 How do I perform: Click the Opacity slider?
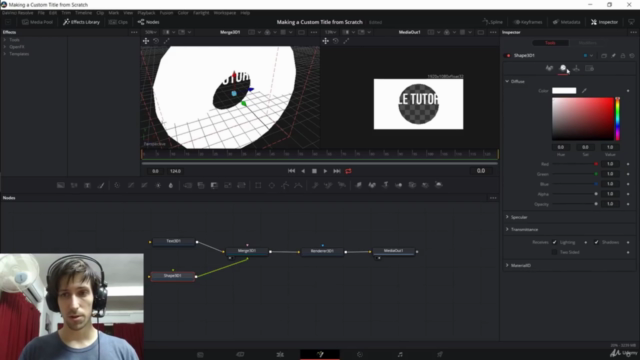tap(575, 204)
